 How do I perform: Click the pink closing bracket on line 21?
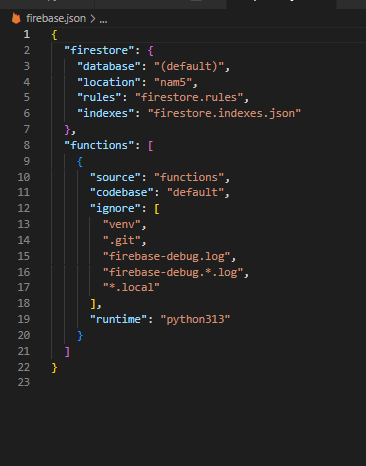coord(67,352)
